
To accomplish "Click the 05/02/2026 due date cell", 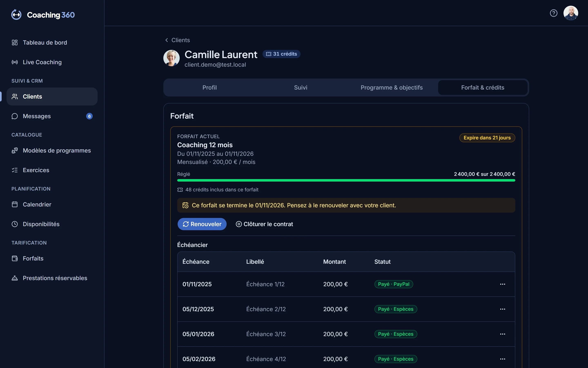I will tap(199, 359).
